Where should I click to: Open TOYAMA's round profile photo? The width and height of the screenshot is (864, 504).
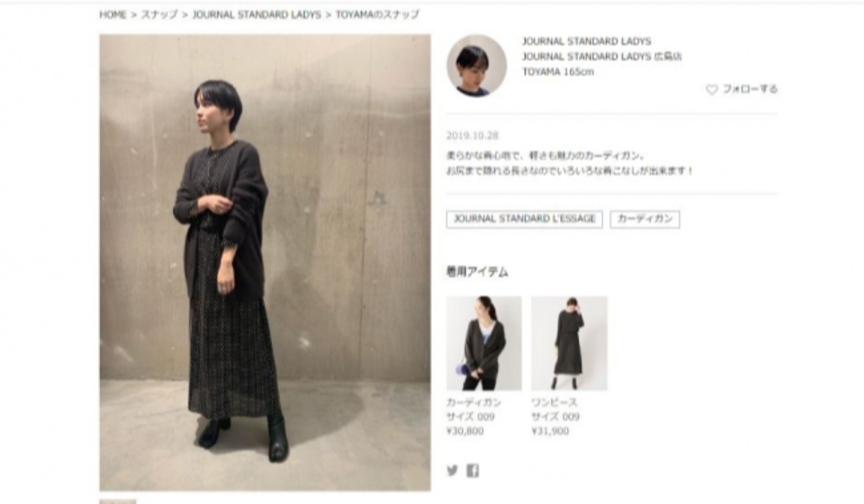[x=477, y=66]
